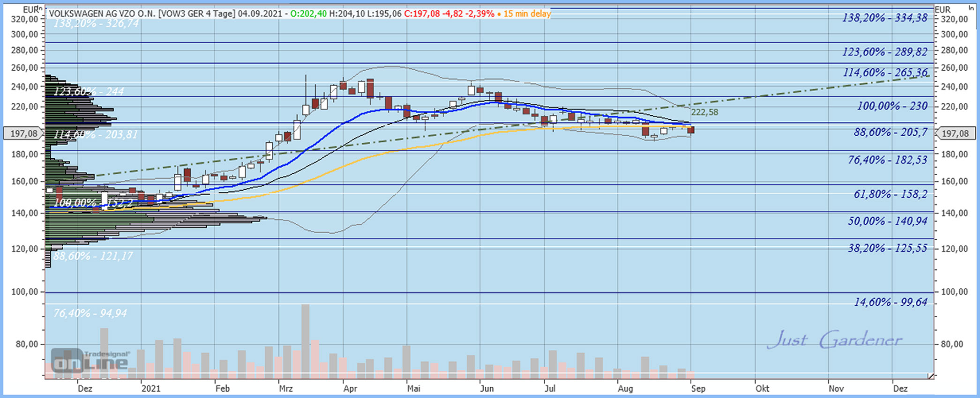
Task: Click the Sep label on the time axis
Action: tap(698, 388)
